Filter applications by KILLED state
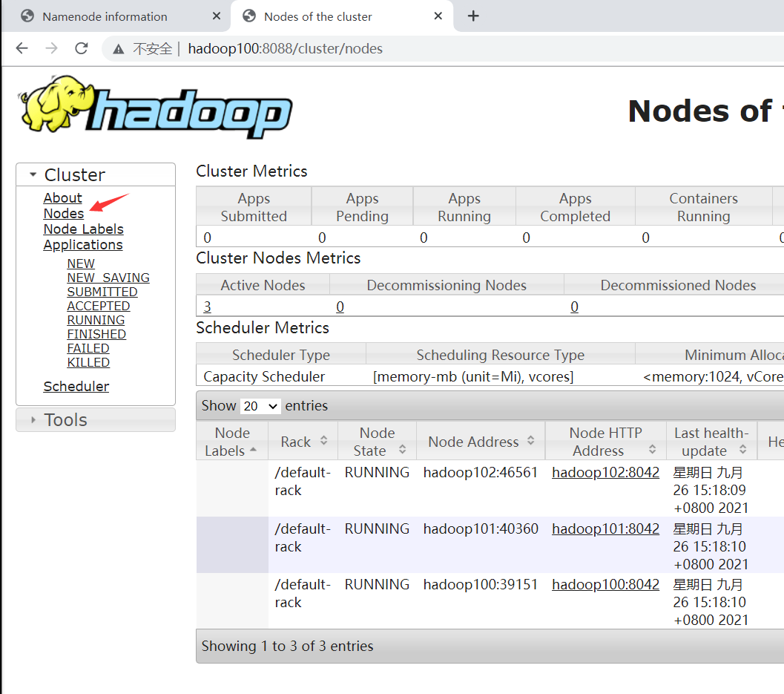Screen dimensions: 784x694 click(88, 362)
